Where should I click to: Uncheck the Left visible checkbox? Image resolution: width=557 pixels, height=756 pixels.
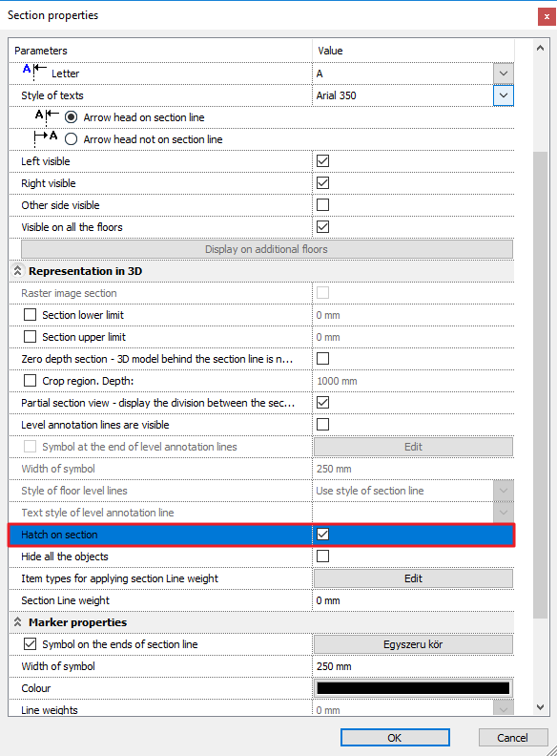[x=322, y=161]
